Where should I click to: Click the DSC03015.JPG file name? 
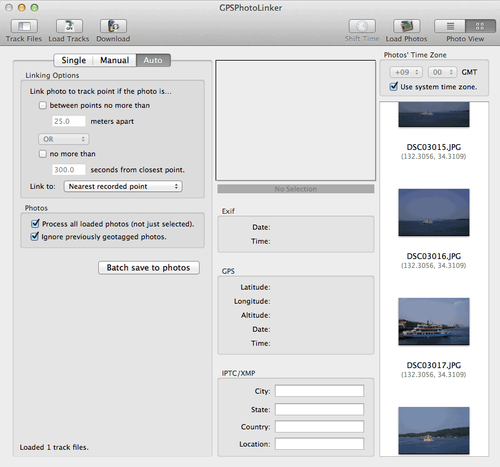434,147
